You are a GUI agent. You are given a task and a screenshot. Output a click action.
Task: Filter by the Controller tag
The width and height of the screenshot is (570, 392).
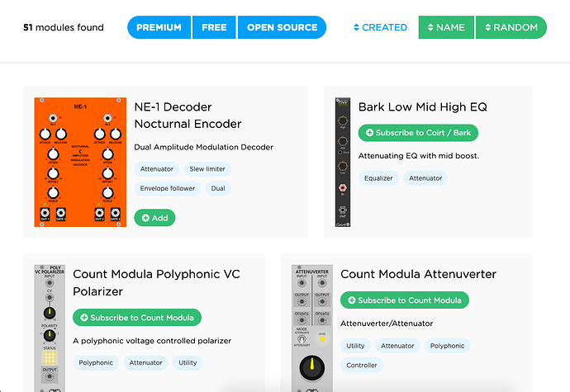click(x=362, y=365)
